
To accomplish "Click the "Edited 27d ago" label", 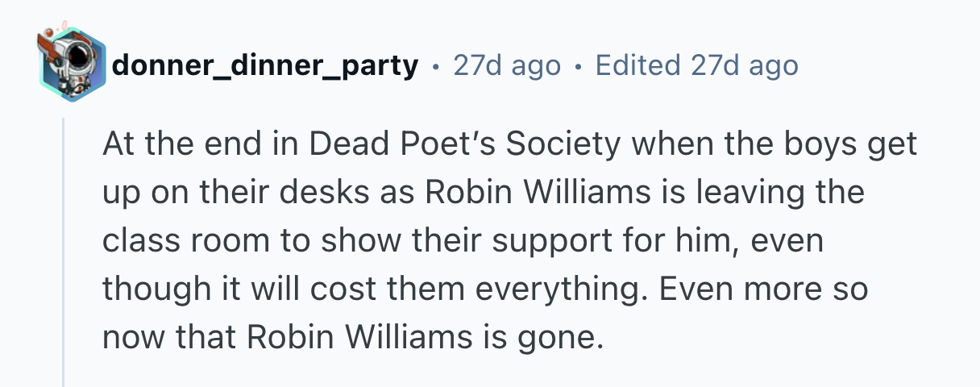I will (x=696, y=65).
